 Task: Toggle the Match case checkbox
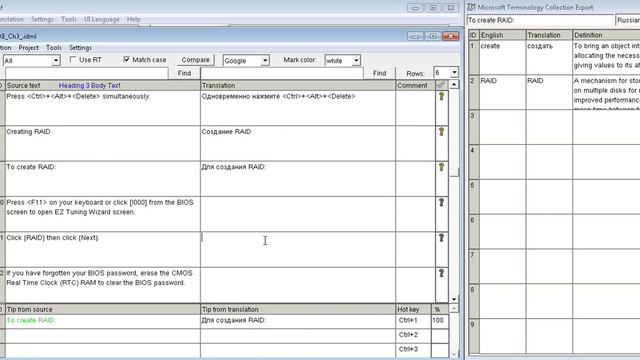coord(127,60)
